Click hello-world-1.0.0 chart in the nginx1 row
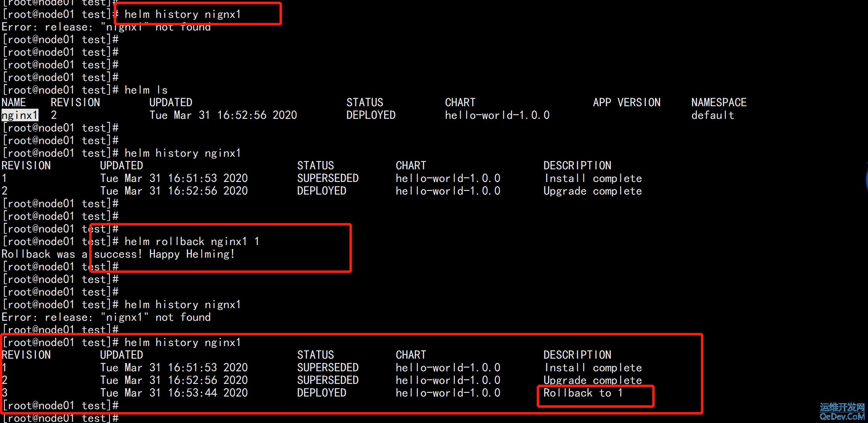868x423 pixels. 497,115
